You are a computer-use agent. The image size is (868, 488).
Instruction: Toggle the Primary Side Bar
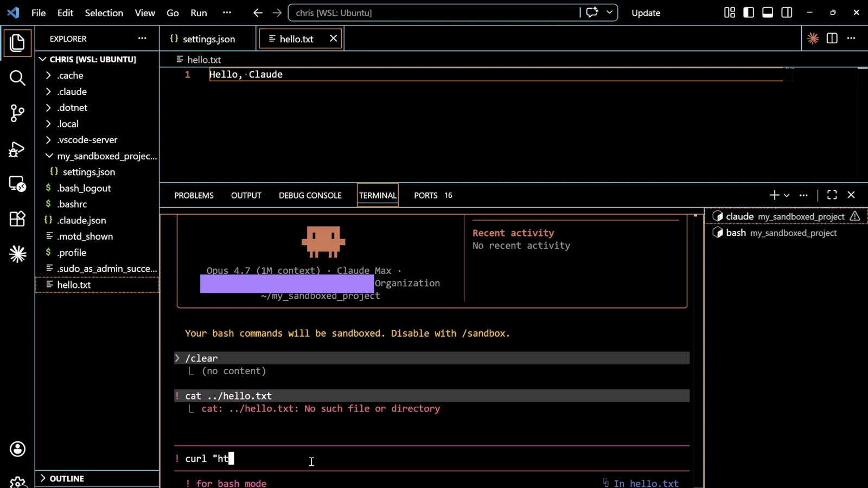pos(749,12)
